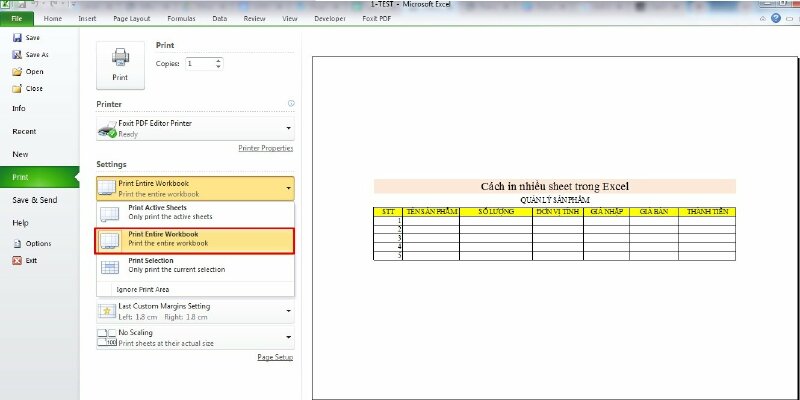Image resolution: width=800 pixels, height=400 pixels.
Task: Open the Printer Properties link
Action: pos(266,148)
